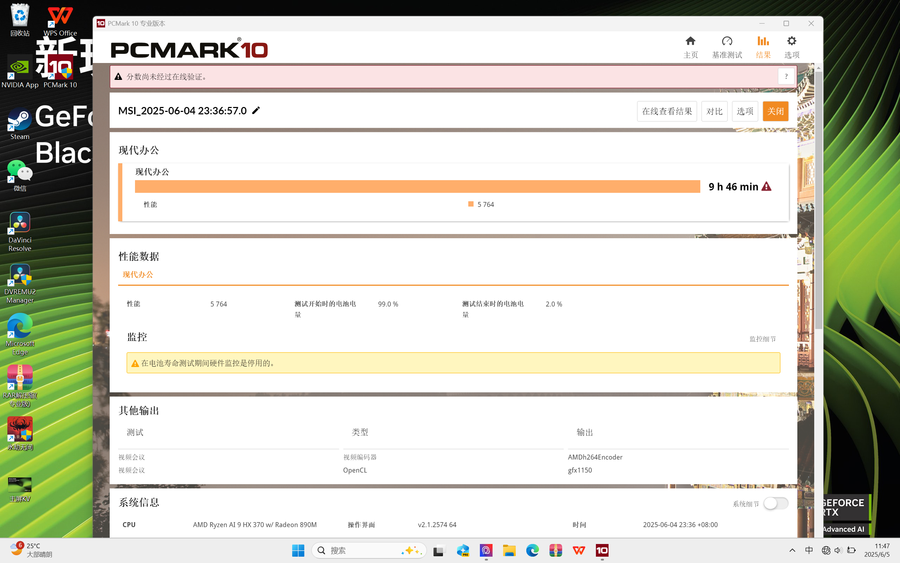Open Task View icon on taskbar
Screen dimensions: 900x563
439,550
